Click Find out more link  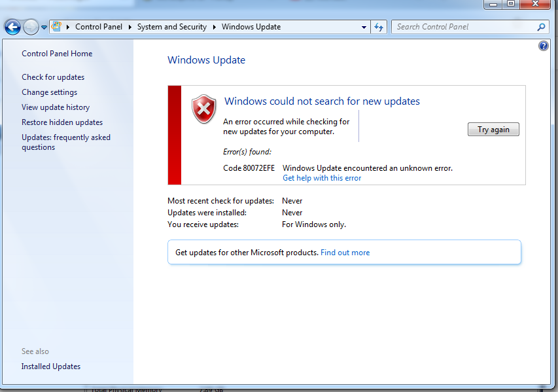click(x=345, y=253)
